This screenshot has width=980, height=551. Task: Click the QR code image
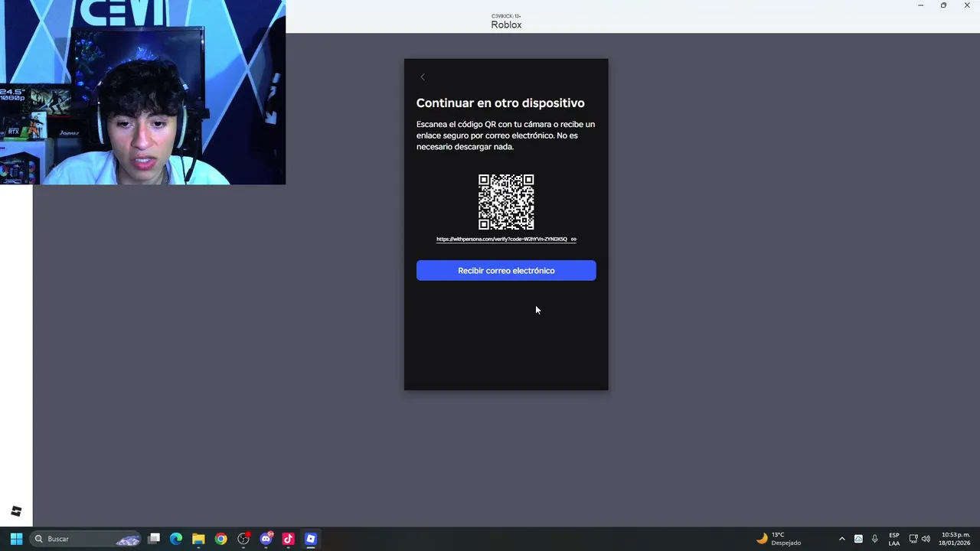506,202
